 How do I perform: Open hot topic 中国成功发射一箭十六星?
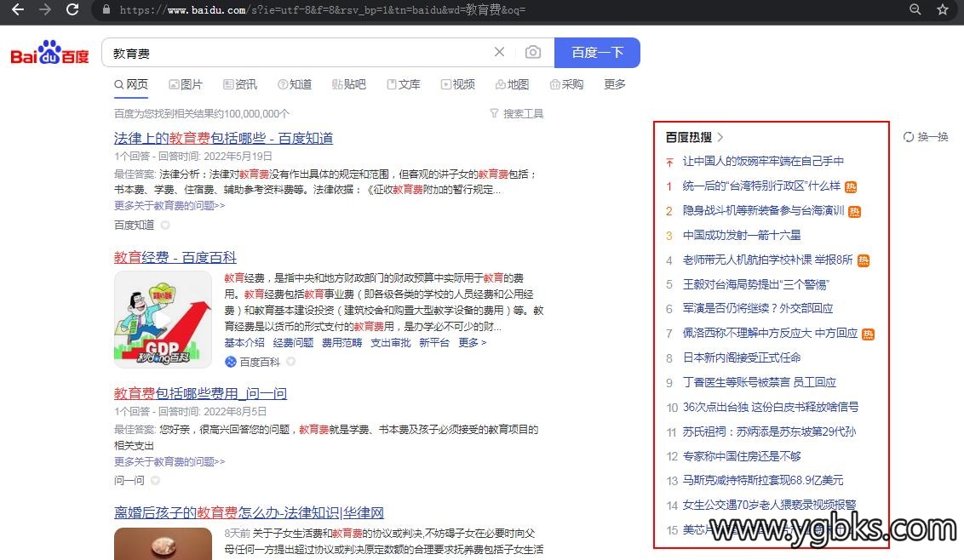pyautogui.click(x=742, y=235)
